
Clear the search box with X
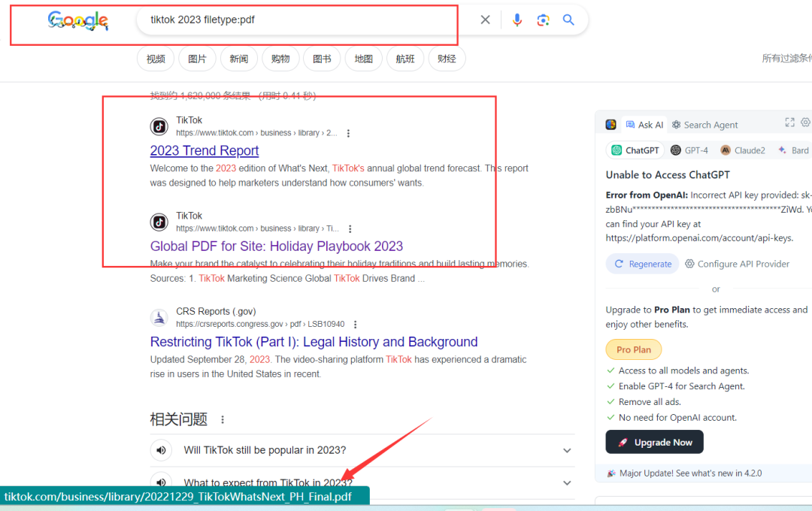485,20
